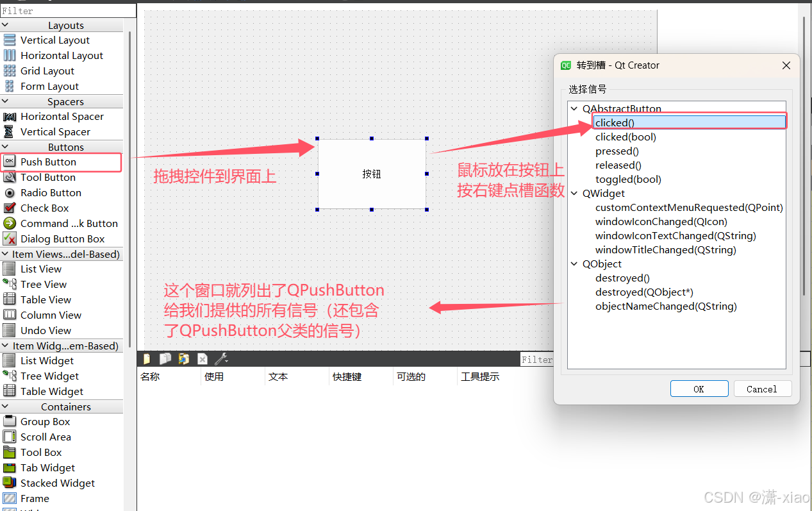The width and height of the screenshot is (812, 511).
Task: Pick the Command Link Button icon
Action: (x=10, y=223)
